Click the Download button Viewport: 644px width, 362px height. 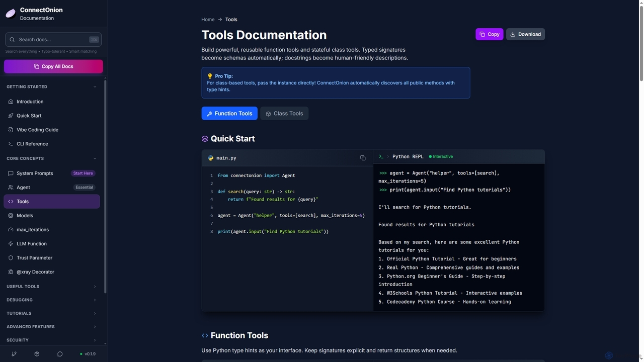[525, 34]
